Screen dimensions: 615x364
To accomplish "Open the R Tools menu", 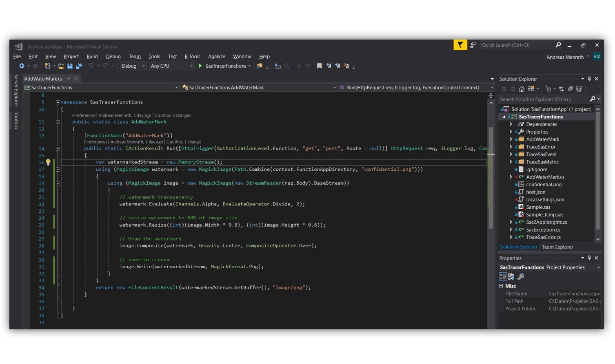I will pos(192,57).
